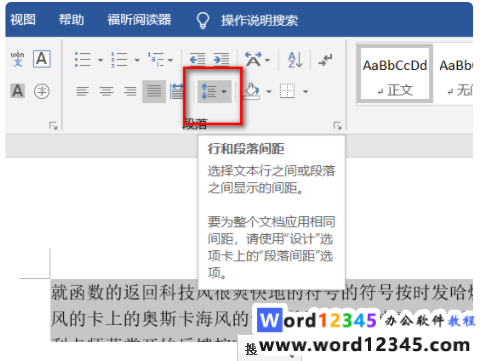Click the lightbulb tell-me icon
The image size is (480, 361).
click(x=203, y=20)
